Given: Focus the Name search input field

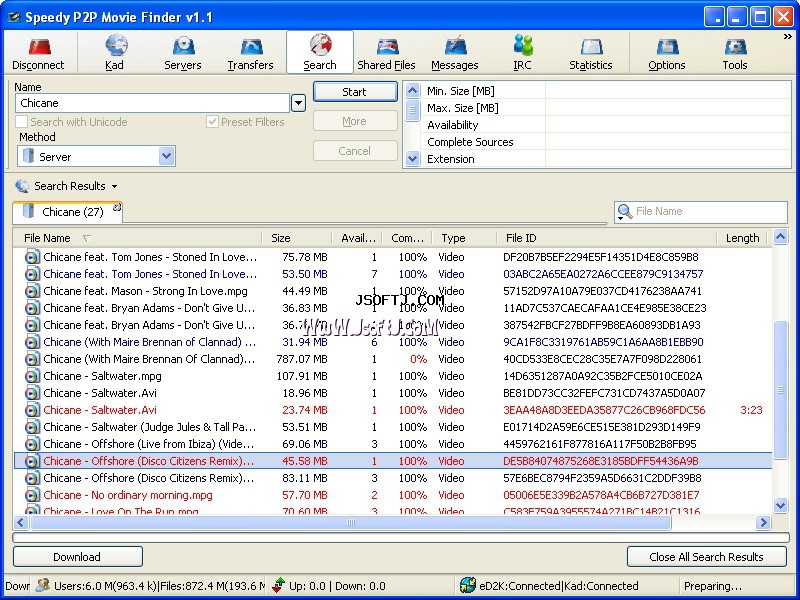Looking at the screenshot, I should [x=153, y=103].
